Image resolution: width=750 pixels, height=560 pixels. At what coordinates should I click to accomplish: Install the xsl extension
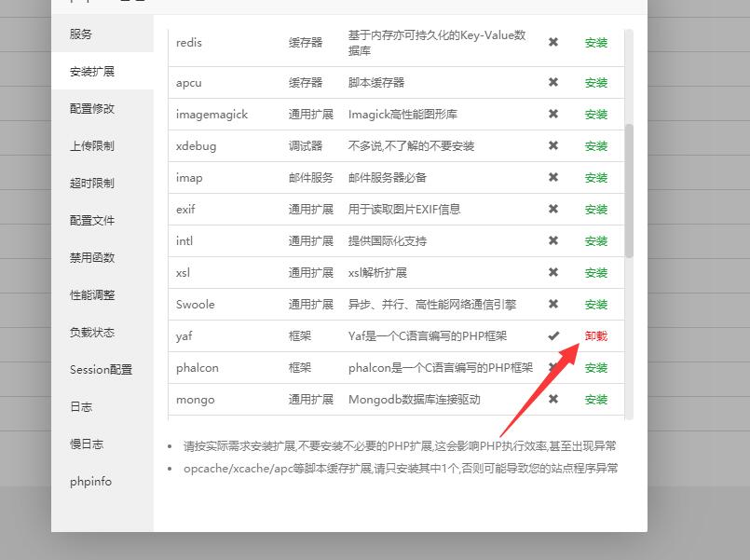(x=596, y=273)
